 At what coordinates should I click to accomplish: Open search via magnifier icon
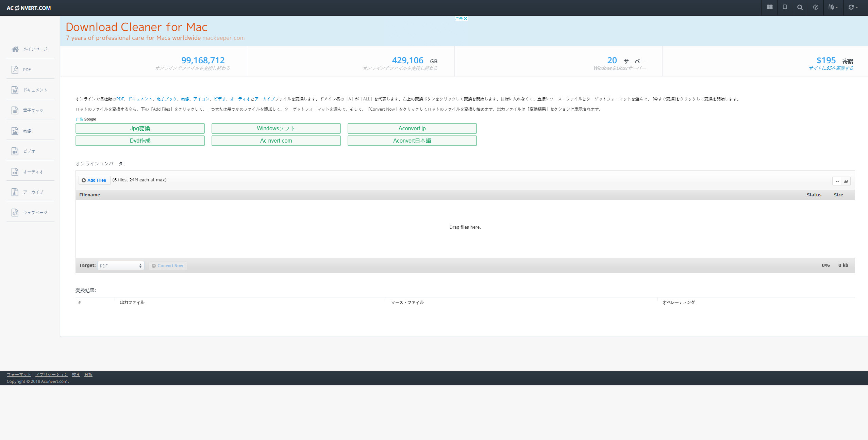800,7
